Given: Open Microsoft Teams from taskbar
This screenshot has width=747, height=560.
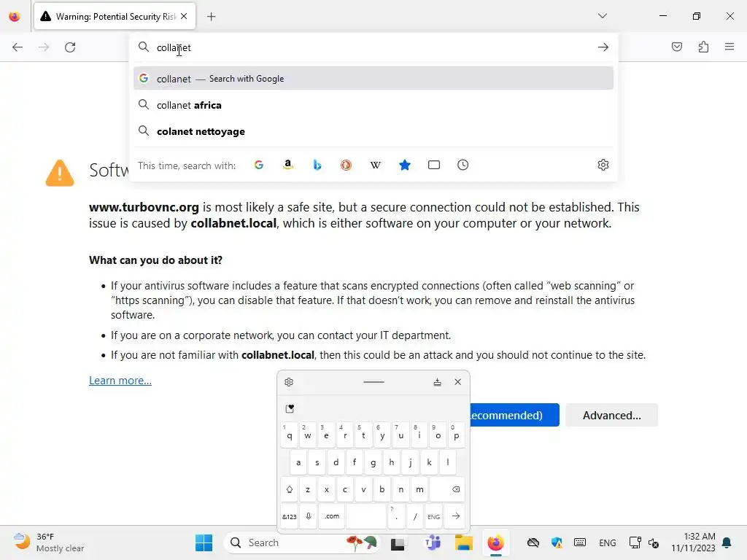Looking at the screenshot, I should [433, 542].
